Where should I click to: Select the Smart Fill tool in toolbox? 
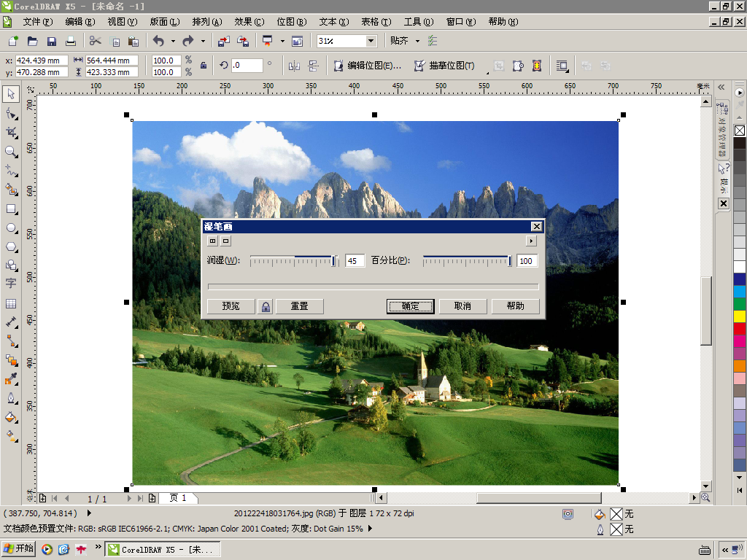tap(11, 190)
